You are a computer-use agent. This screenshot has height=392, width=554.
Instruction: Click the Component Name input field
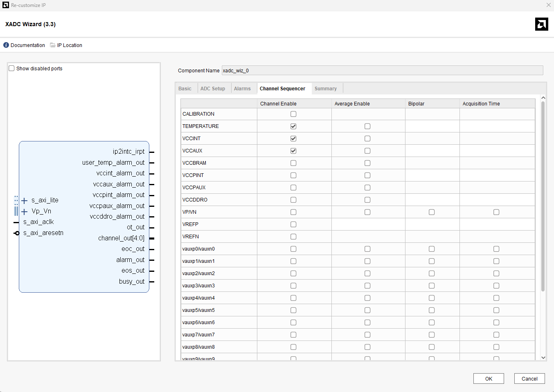coord(382,70)
